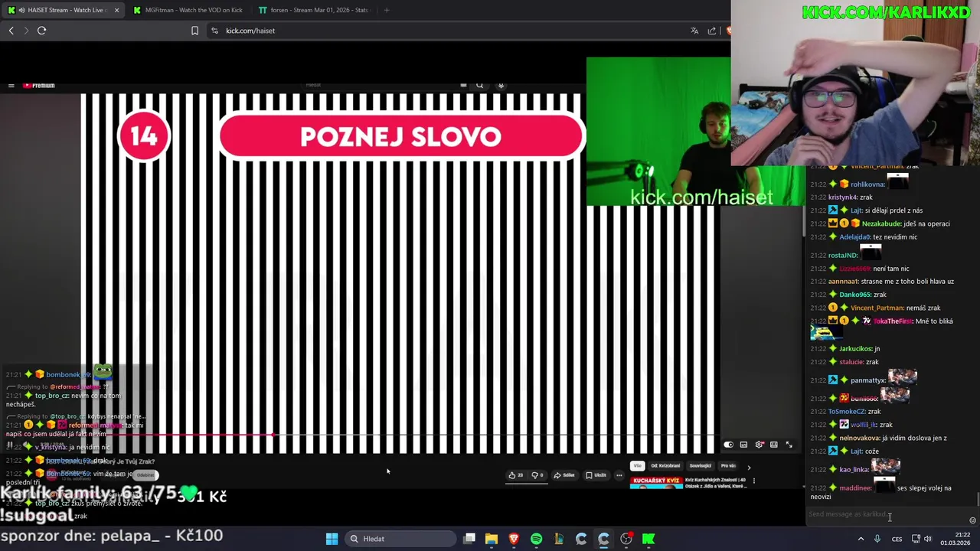Image resolution: width=980 pixels, height=551 pixels.
Task: Close the HAISET Stream tab
Action: 116,10
